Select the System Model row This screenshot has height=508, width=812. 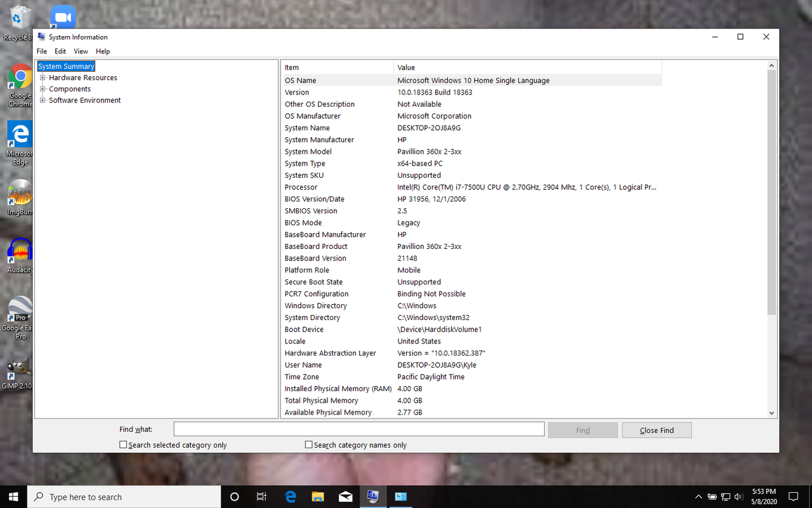coord(472,152)
